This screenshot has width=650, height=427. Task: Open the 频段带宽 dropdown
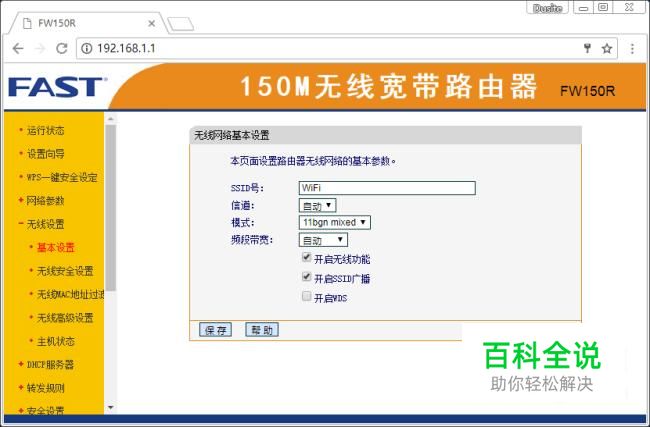pos(323,240)
